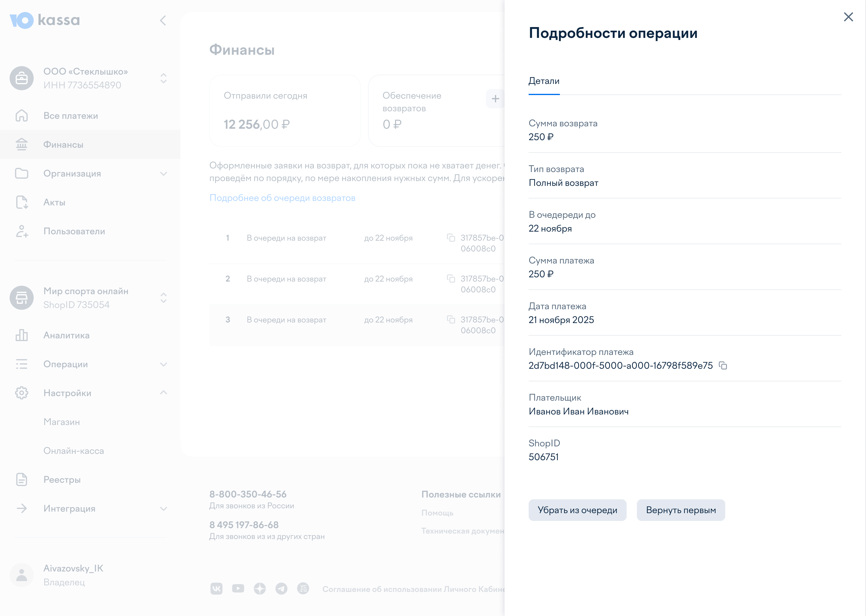
Task: Open Онлайн-касса settings submenu item
Action: (90, 451)
